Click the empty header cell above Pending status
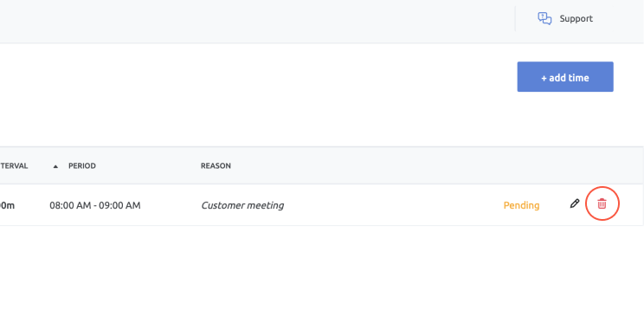 522,165
